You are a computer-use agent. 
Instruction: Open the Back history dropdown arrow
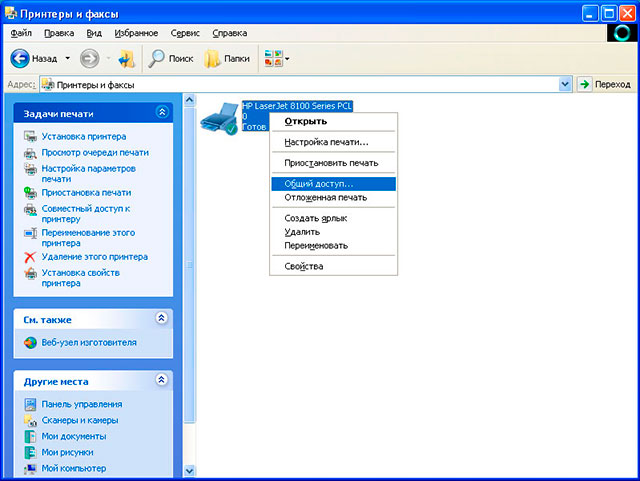pyautogui.click(x=68, y=58)
